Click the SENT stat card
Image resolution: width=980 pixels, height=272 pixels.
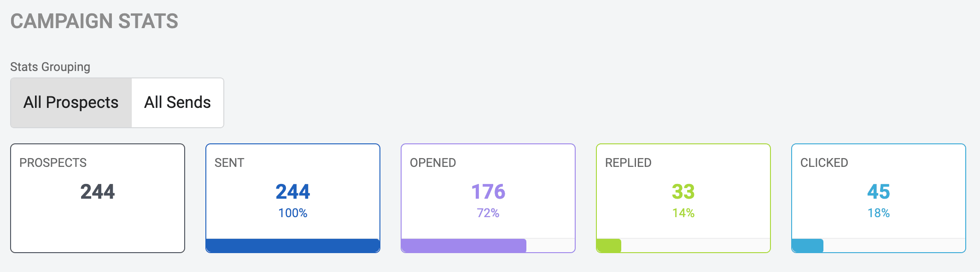pyautogui.click(x=293, y=198)
